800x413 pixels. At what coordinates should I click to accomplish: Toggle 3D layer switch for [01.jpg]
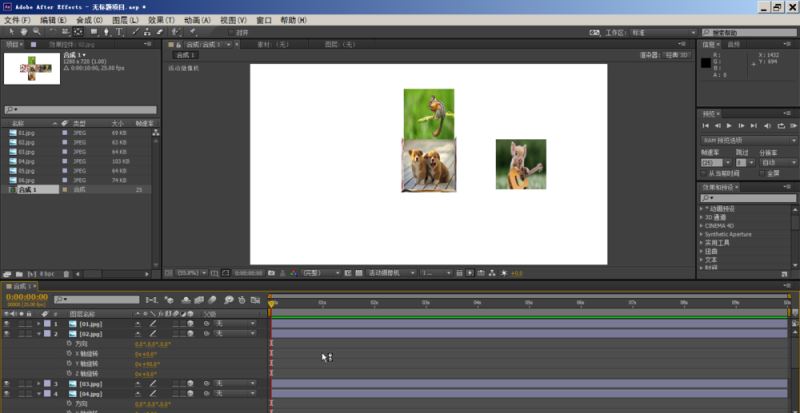click(190, 324)
